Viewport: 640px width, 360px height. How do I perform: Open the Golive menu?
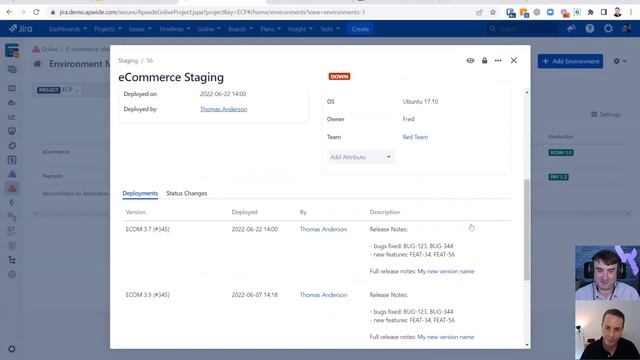pyautogui.click(x=209, y=29)
